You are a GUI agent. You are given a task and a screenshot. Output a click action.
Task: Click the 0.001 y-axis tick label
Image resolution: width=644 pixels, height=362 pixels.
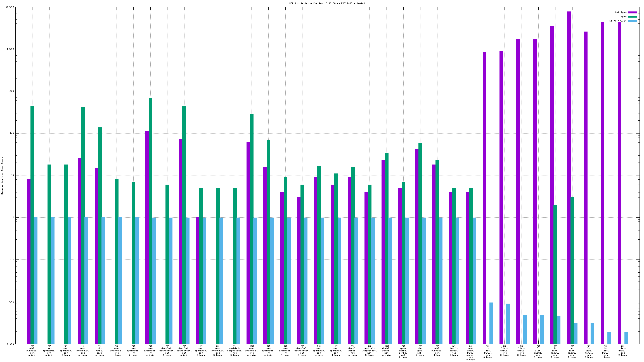pos(11,344)
